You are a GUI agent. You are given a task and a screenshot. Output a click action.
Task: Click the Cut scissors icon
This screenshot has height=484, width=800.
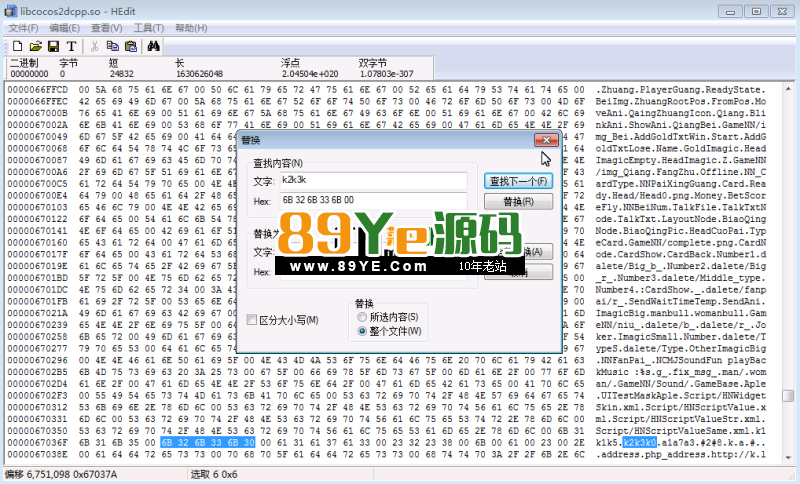pos(95,46)
